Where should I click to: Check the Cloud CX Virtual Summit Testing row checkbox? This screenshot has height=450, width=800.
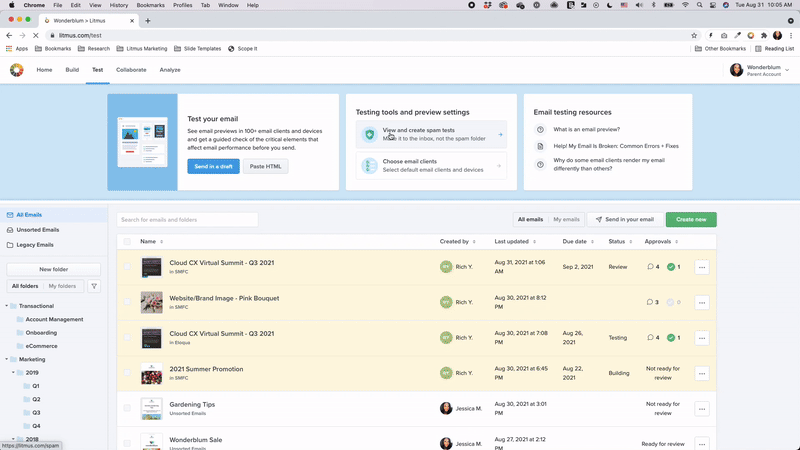click(x=127, y=338)
